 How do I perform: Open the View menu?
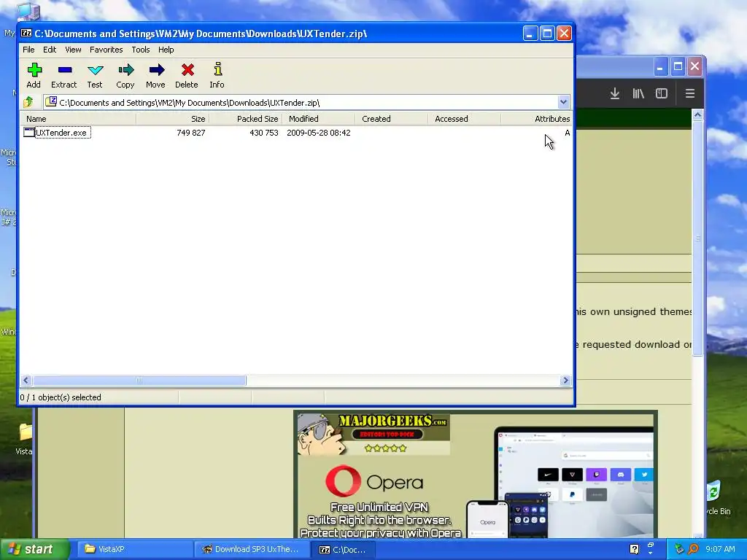(x=73, y=50)
